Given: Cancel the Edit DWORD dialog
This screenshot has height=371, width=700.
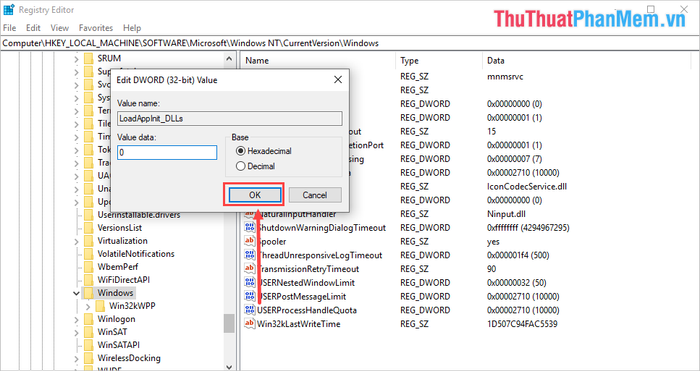Looking at the screenshot, I should pos(315,195).
